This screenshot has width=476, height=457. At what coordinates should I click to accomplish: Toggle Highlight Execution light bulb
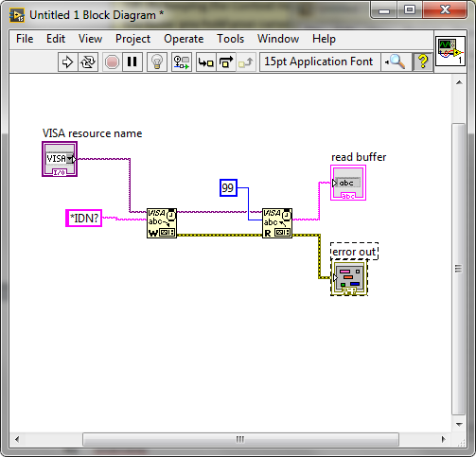coord(157,62)
